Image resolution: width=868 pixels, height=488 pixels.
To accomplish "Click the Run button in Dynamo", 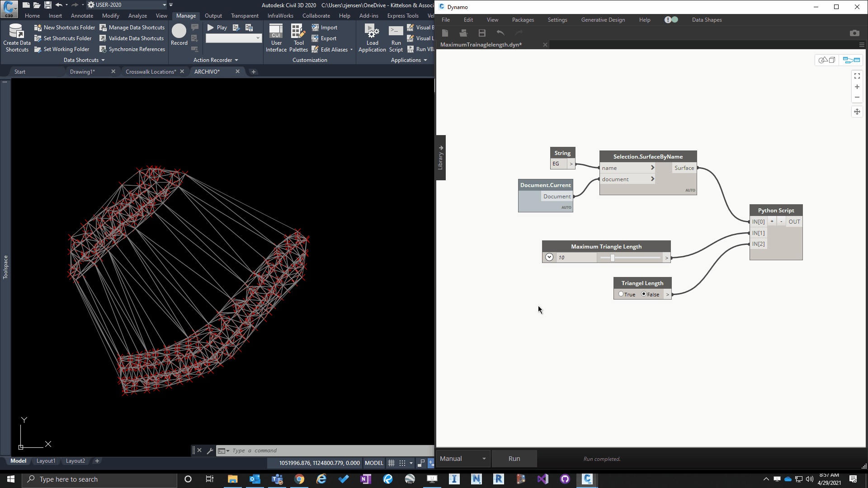I will tap(514, 459).
